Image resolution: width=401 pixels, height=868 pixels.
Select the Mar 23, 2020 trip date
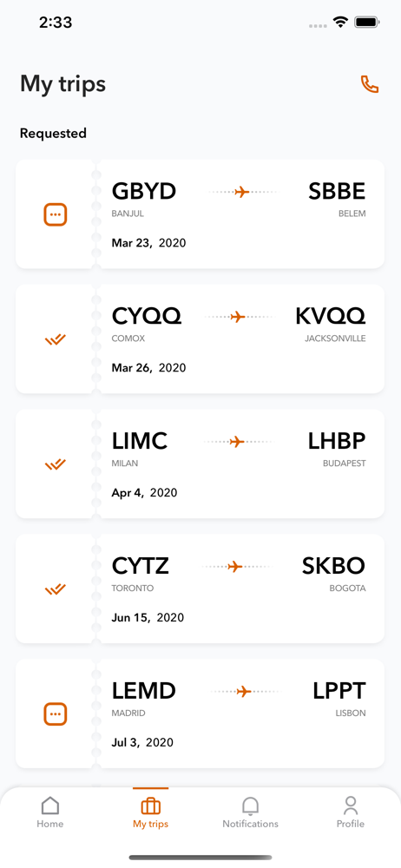coord(149,242)
